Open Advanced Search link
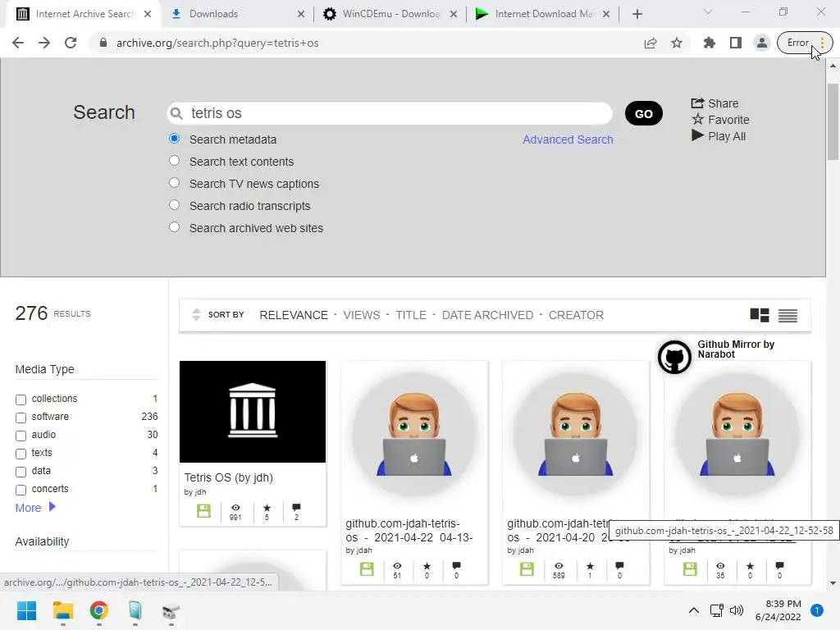 [568, 139]
